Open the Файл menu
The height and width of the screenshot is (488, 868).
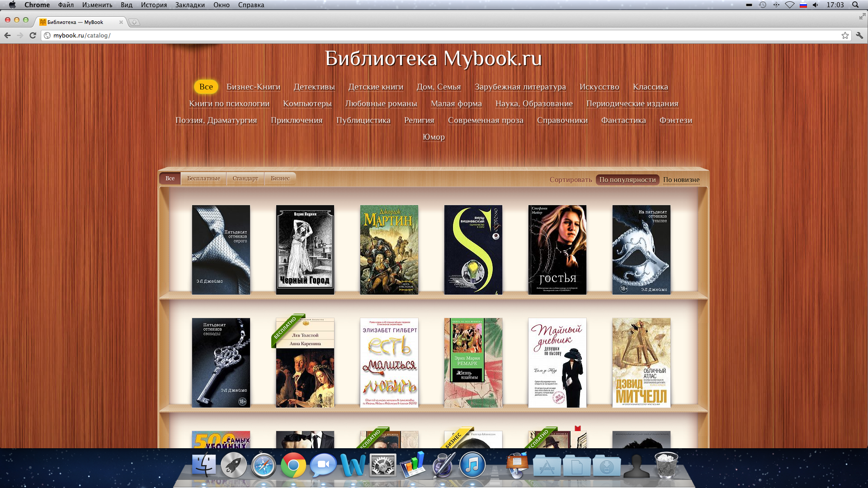(66, 5)
